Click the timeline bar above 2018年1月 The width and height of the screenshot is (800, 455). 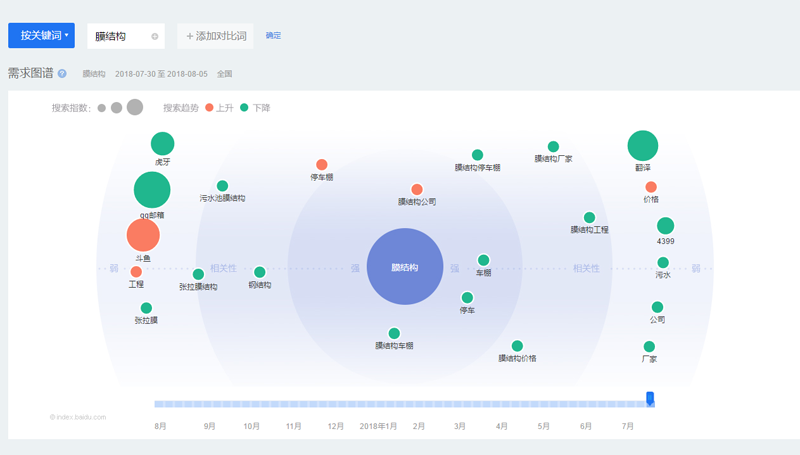(377, 404)
